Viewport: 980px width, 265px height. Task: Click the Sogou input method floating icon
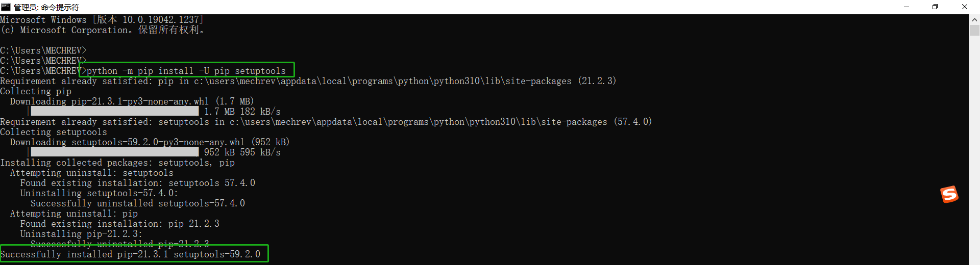click(949, 194)
